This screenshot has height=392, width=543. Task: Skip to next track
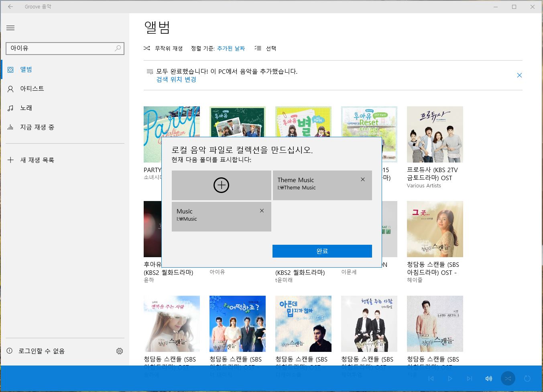click(470, 378)
